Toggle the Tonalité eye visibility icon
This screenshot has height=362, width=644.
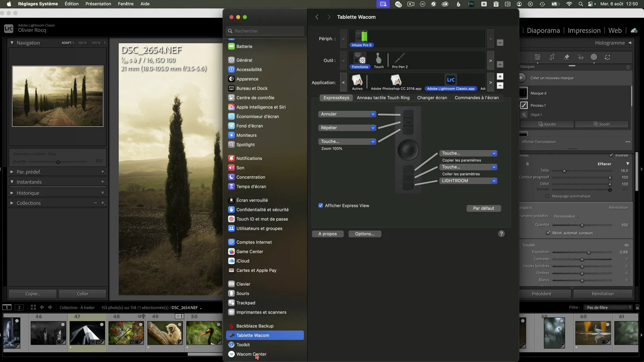coord(627,245)
